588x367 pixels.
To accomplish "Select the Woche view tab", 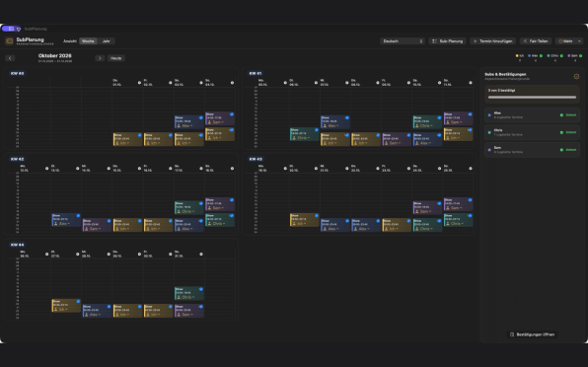I will coord(88,41).
